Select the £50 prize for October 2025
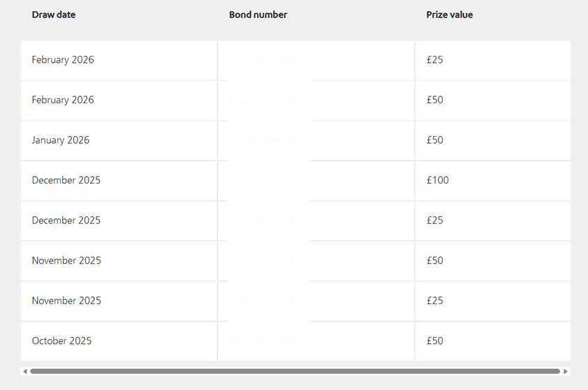 tap(435, 341)
